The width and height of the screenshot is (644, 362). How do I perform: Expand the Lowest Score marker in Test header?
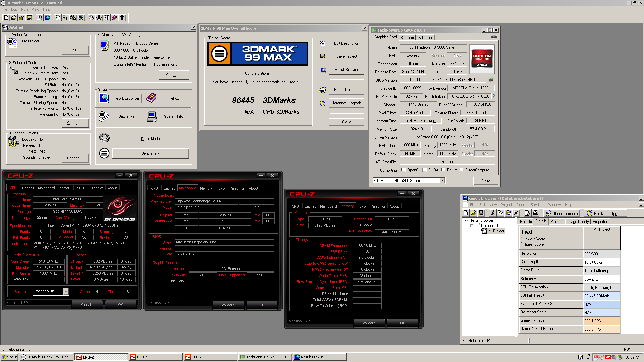click(x=522, y=238)
